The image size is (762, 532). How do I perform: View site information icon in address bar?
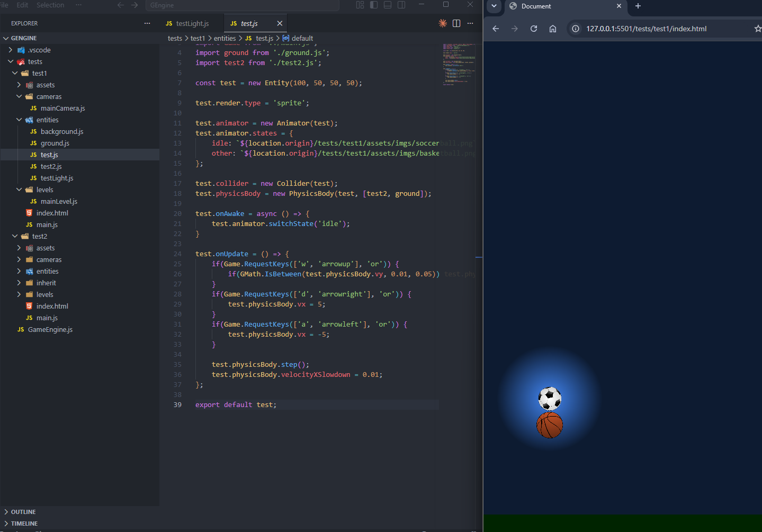[576, 29]
